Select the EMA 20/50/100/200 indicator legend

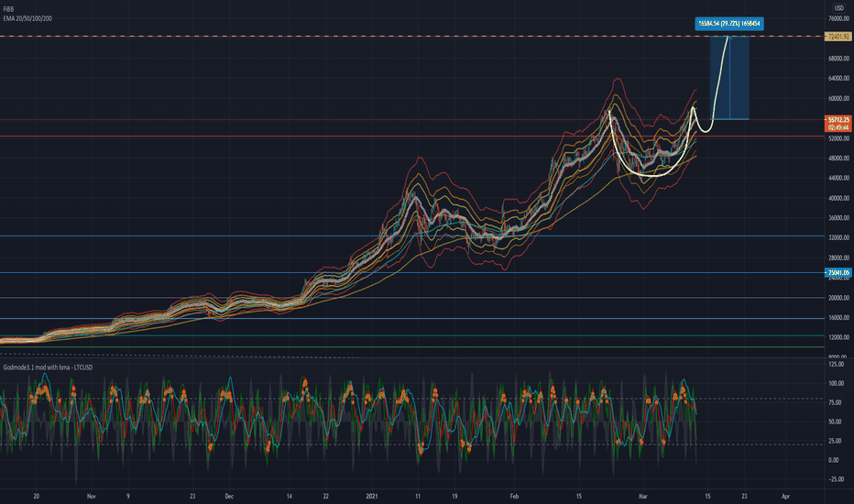coord(27,18)
